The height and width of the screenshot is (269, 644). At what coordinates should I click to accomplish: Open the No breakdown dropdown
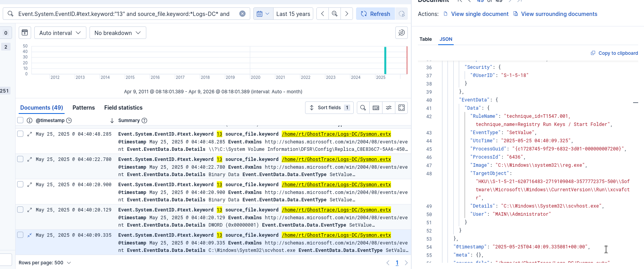pyautogui.click(x=118, y=33)
